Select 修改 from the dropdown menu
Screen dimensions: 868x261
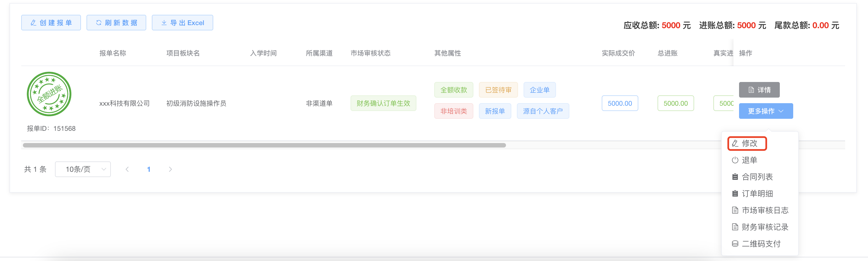[747, 143]
